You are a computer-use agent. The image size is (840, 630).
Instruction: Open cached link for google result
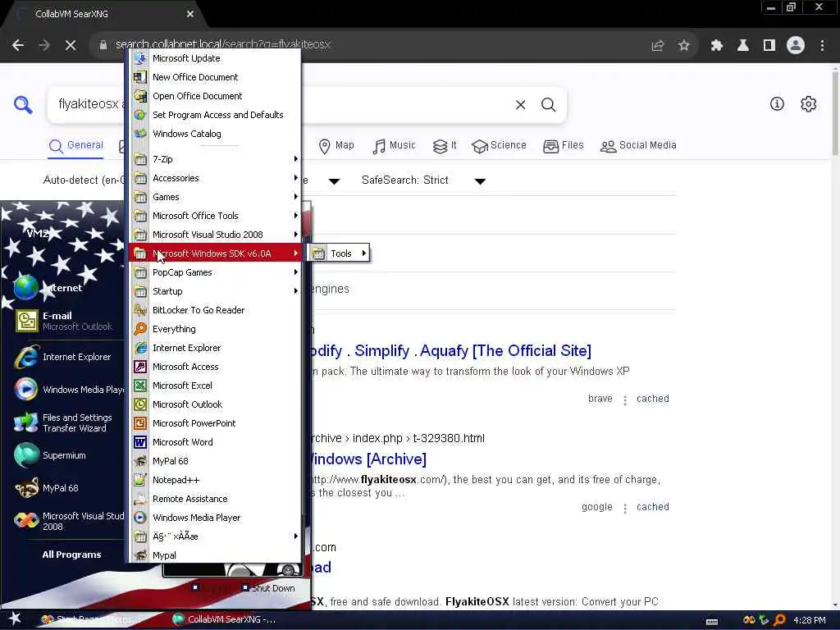[652, 507]
